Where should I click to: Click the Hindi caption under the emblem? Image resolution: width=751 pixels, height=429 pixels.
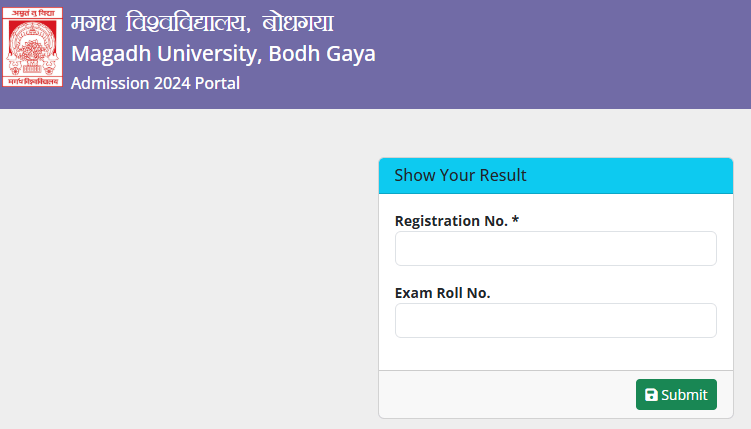click(x=33, y=82)
